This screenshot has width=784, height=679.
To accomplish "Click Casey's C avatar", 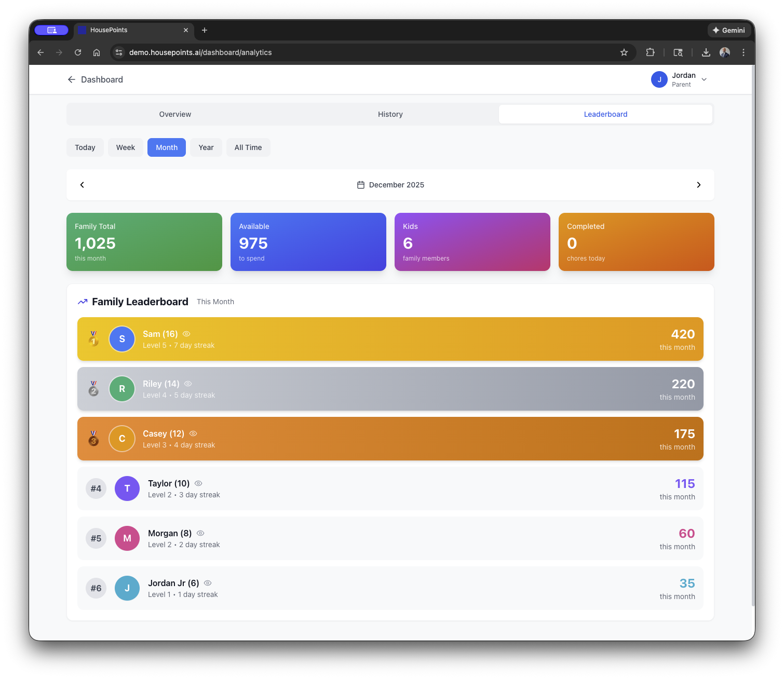I will (122, 439).
